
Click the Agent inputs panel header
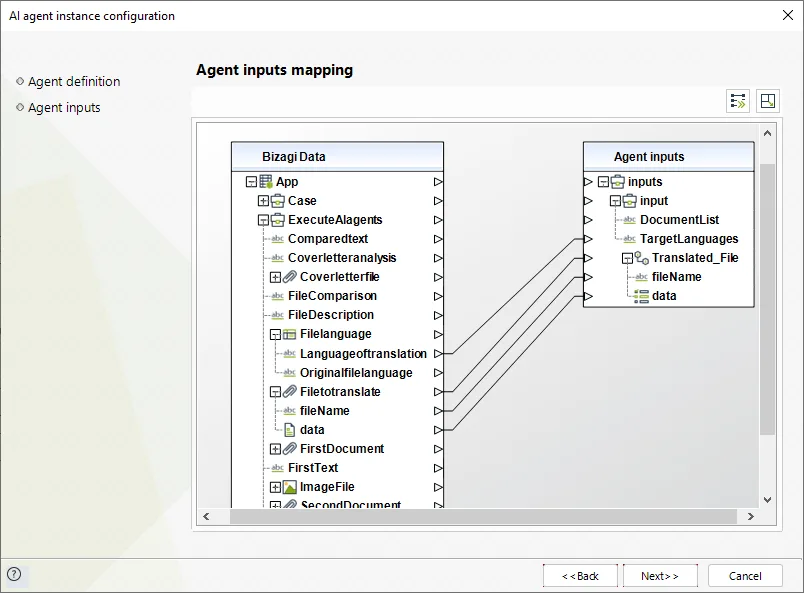pyautogui.click(x=669, y=156)
